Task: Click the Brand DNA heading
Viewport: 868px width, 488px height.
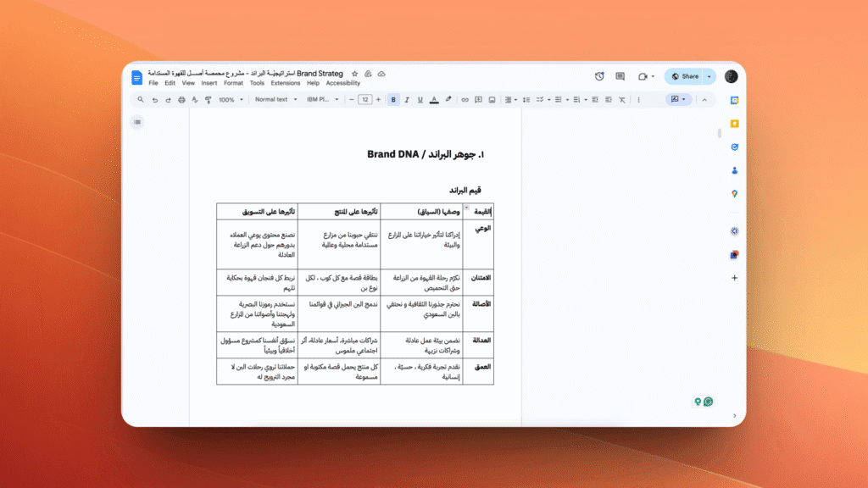Action: 426,154
